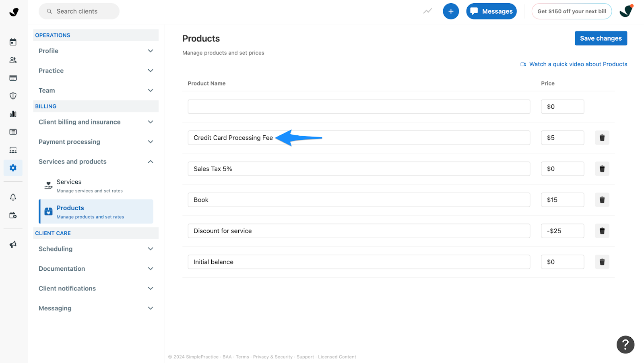Open the Terms footer link
Viewport: 644px width, 363px height.
point(242,357)
